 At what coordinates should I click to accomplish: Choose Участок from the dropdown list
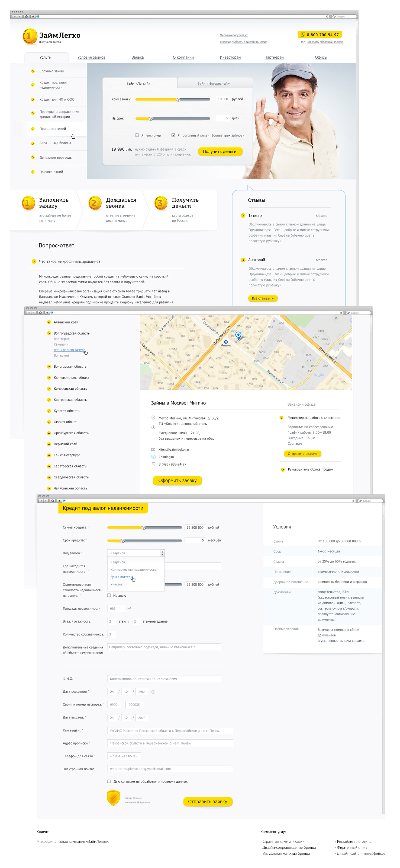point(117,584)
